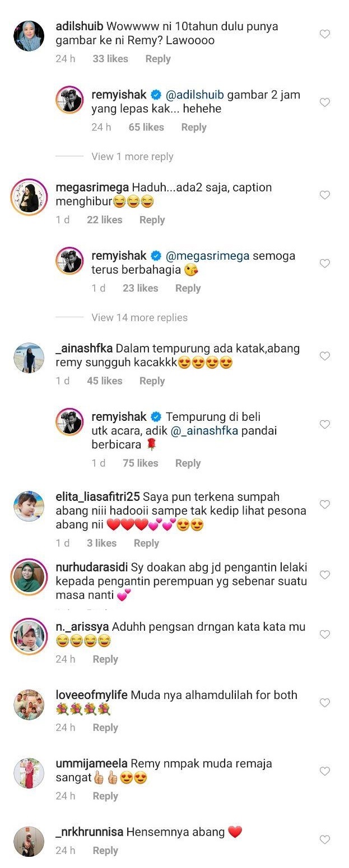The height and width of the screenshot is (868, 349).
Task: Toggle like on loveeofmylife's comment
Action: (x=324, y=703)
